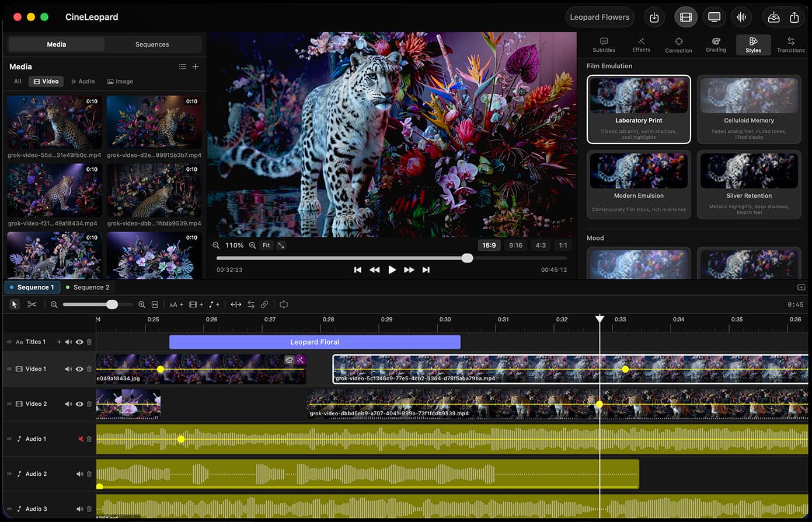Click the Fit zoom button

click(266, 245)
